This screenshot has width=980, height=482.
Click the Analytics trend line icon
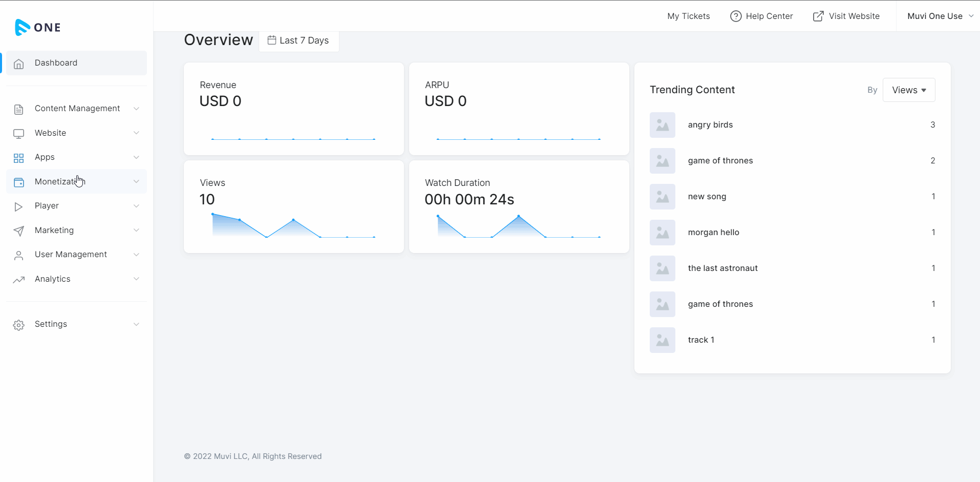[19, 280]
